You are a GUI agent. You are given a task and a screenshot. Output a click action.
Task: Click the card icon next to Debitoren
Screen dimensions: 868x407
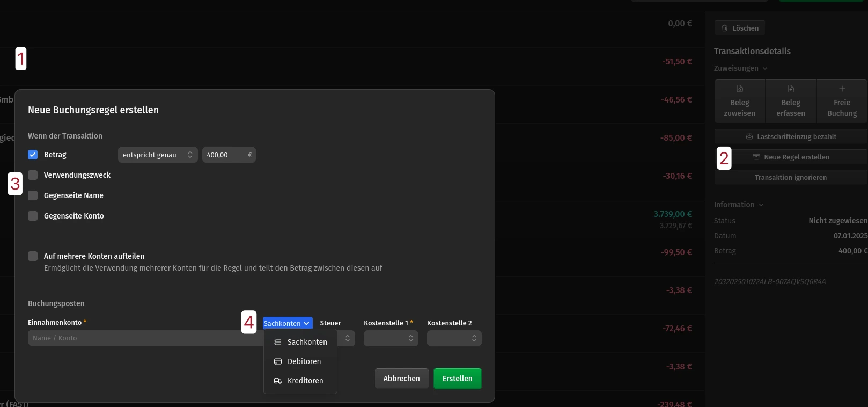278,361
